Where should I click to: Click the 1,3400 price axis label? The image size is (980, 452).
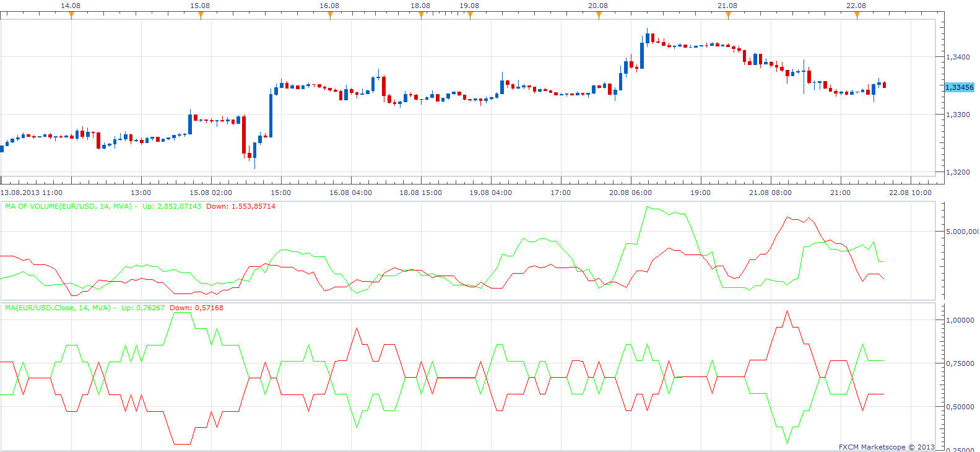pyautogui.click(x=958, y=57)
